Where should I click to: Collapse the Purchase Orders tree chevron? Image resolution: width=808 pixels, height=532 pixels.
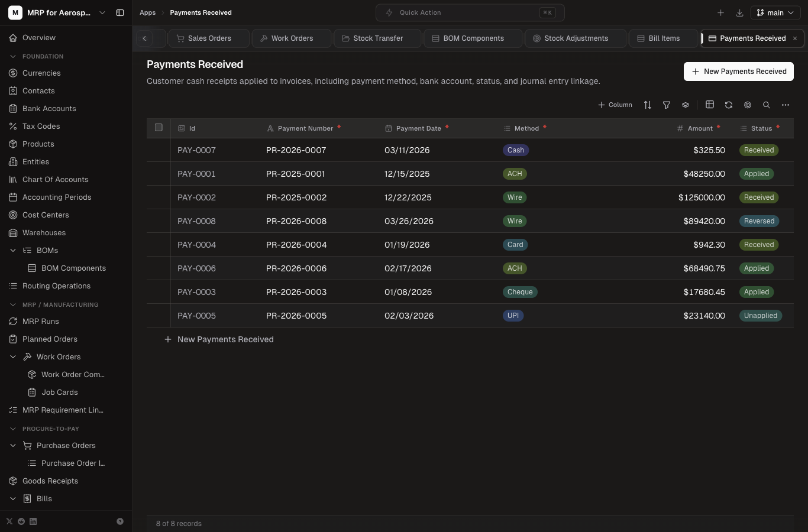point(13,446)
